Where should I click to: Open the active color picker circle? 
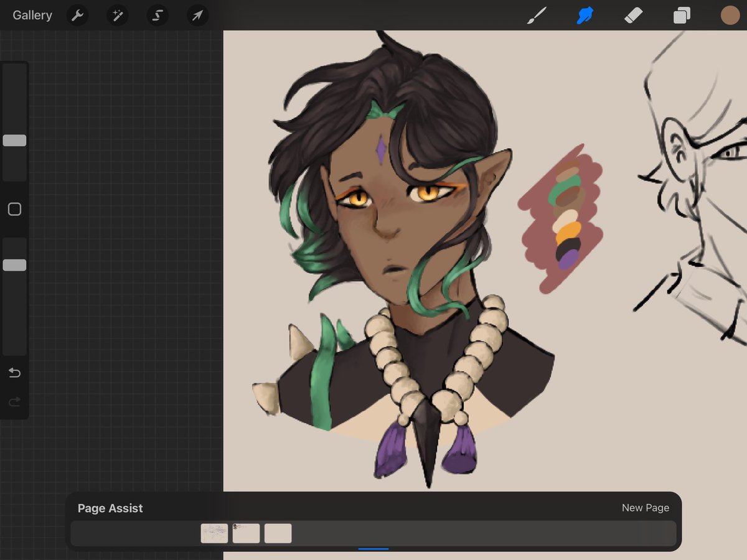730,15
